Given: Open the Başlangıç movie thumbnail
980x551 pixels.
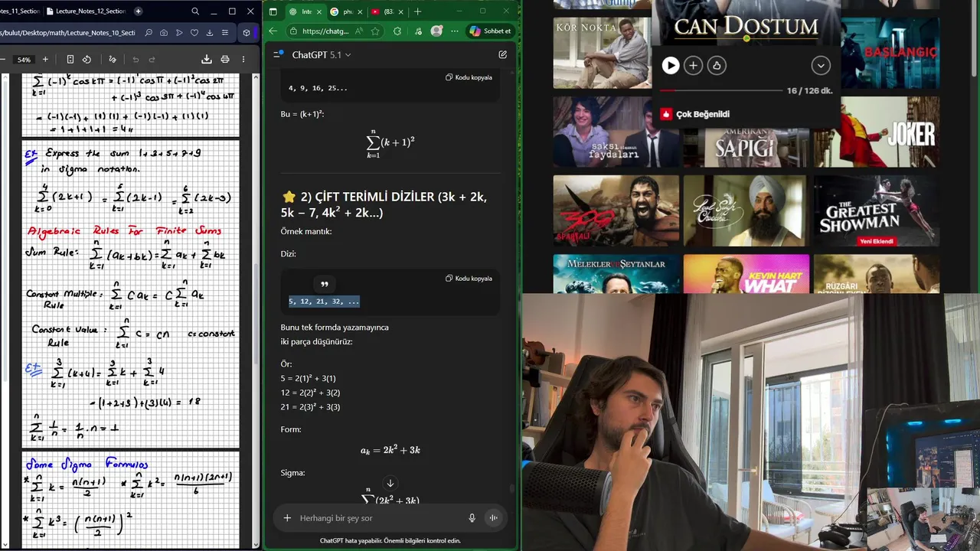Looking at the screenshot, I should pos(890,54).
